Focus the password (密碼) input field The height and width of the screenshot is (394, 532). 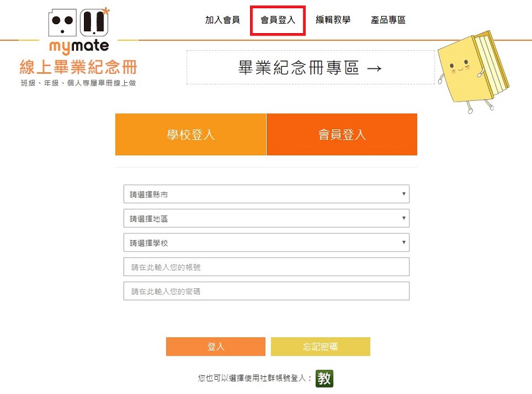point(266,291)
